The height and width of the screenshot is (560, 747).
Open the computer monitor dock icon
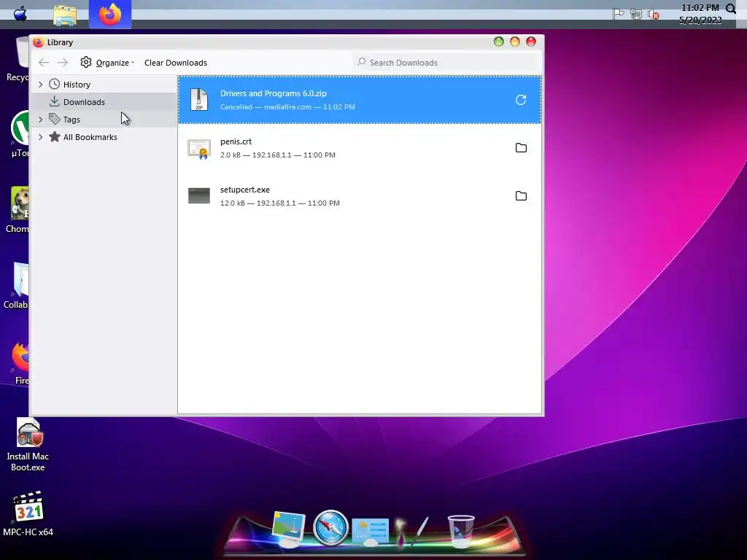289,529
